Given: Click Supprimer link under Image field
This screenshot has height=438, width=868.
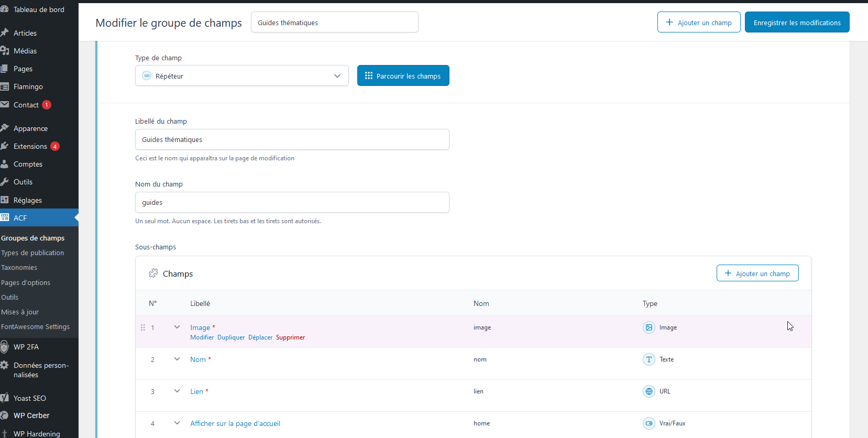Looking at the screenshot, I should pos(290,337).
